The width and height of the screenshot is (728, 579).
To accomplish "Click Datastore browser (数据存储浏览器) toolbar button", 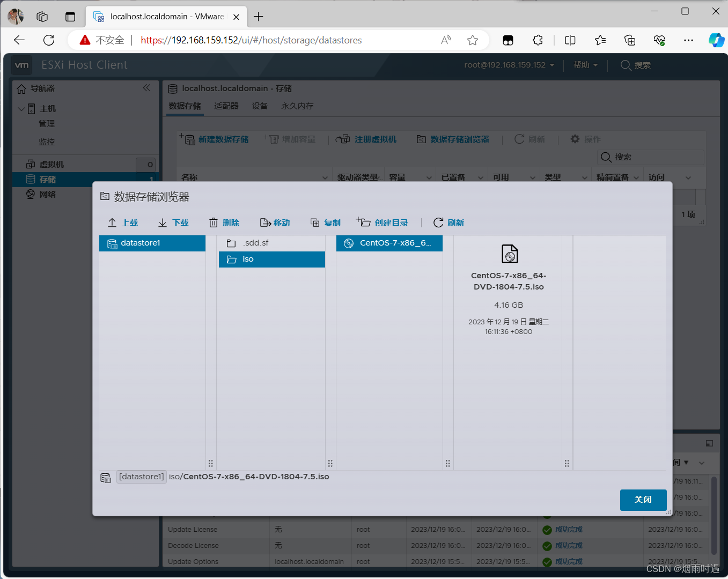I will (x=453, y=139).
